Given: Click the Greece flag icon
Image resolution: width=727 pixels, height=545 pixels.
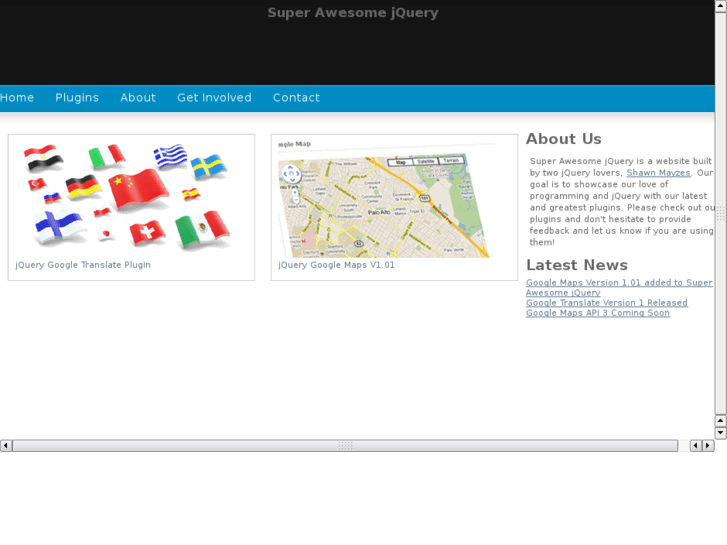Looking at the screenshot, I should pyautogui.click(x=170, y=156).
